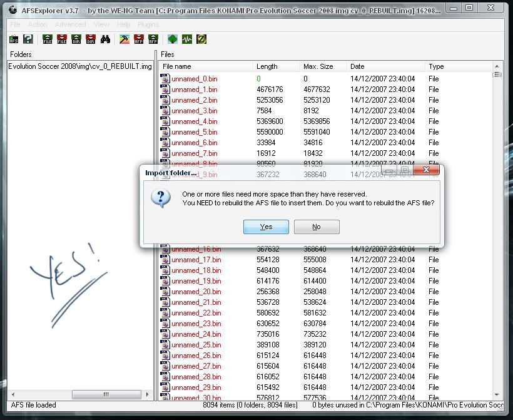Image resolution: width=513 pixels, height=420 pixels.
Task: Click the file icon beside unnamed_5.bin
Action: click(165, 132)
